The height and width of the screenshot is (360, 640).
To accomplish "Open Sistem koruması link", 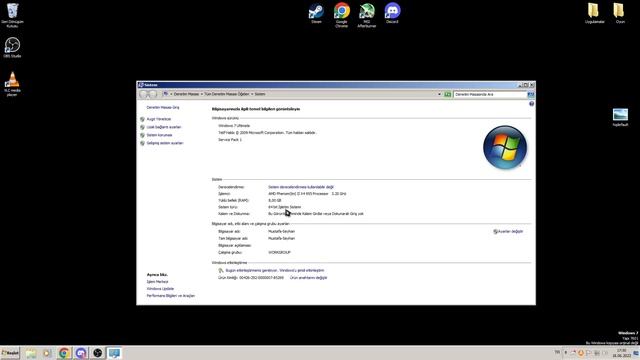I will 159,135.
